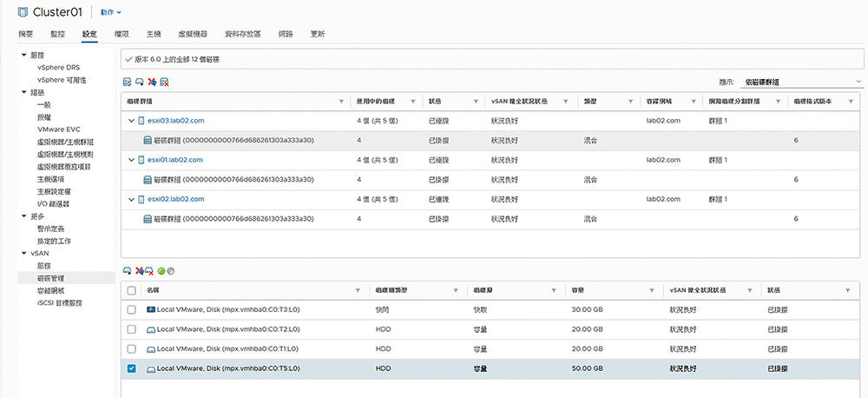Screen dimensions: 868x398
Task: Click the claim unused disks icon above disk group table
Action: tap(127, 82)
